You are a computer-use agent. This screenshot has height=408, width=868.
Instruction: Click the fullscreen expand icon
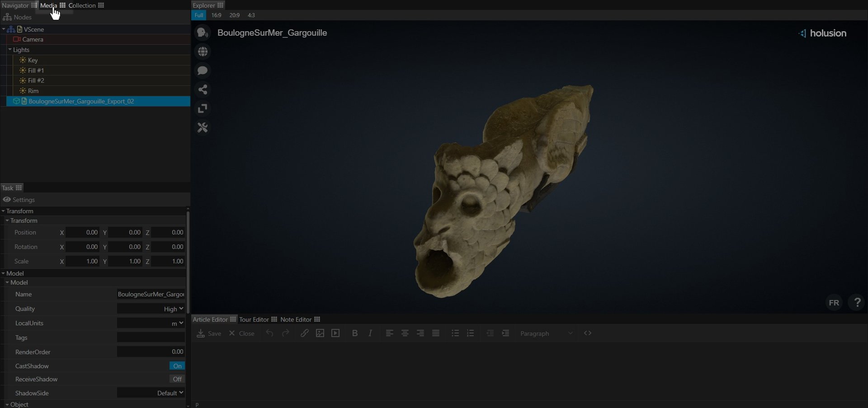pyautogui.click(x=203, y=108)
